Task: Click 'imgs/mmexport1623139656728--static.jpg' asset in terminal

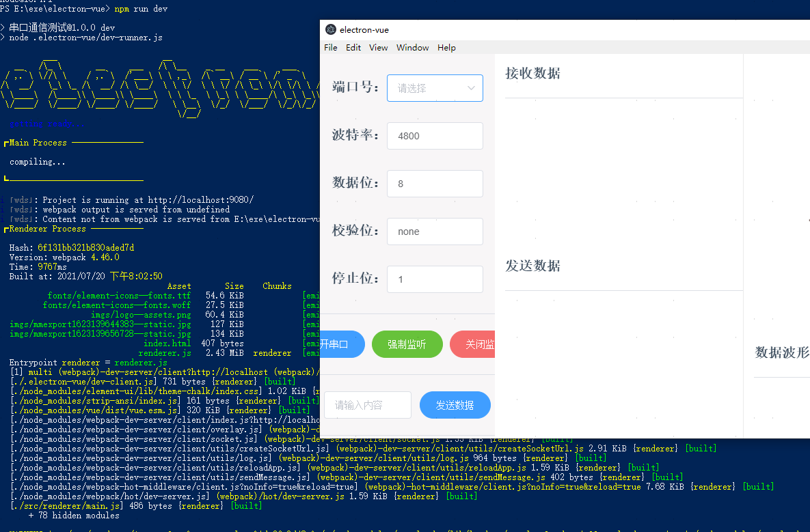Action: [x=100, y=334]
